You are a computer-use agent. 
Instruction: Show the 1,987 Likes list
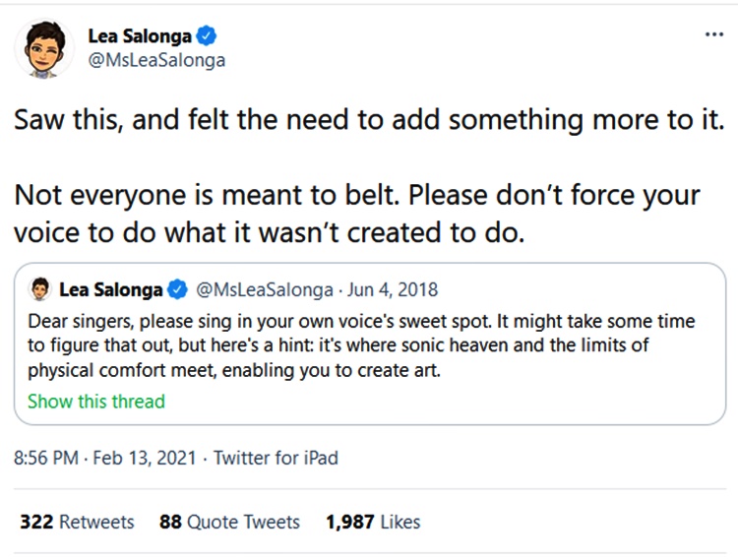coord(372,522)
